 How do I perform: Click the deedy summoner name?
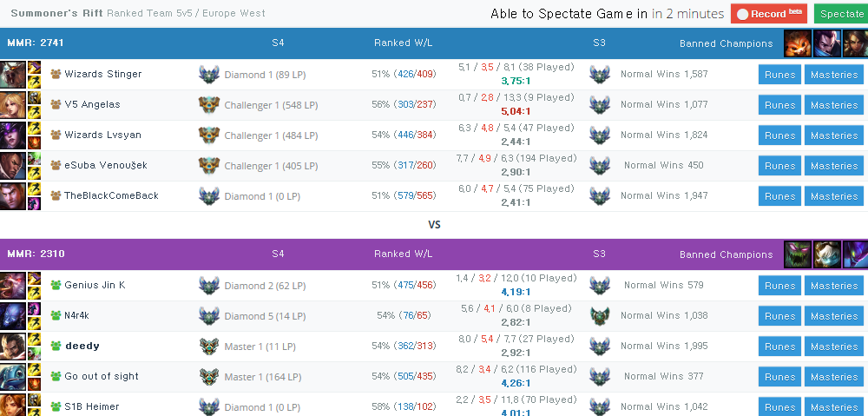pos(82,346)
